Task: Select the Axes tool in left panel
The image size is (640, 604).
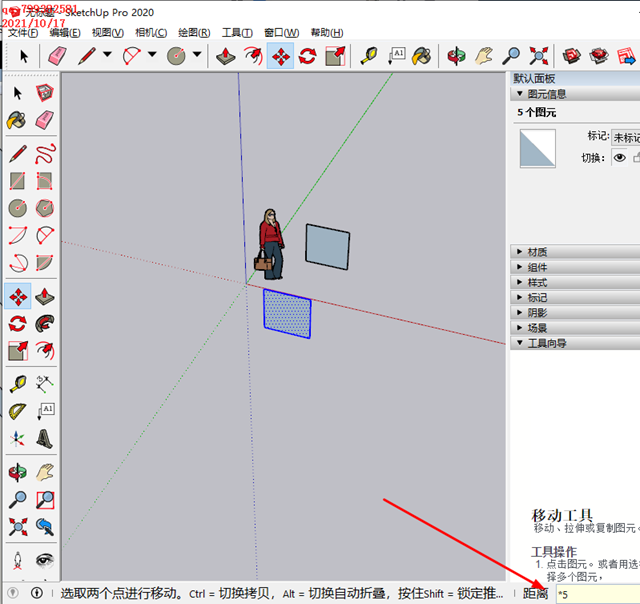Action: [17, 439]
